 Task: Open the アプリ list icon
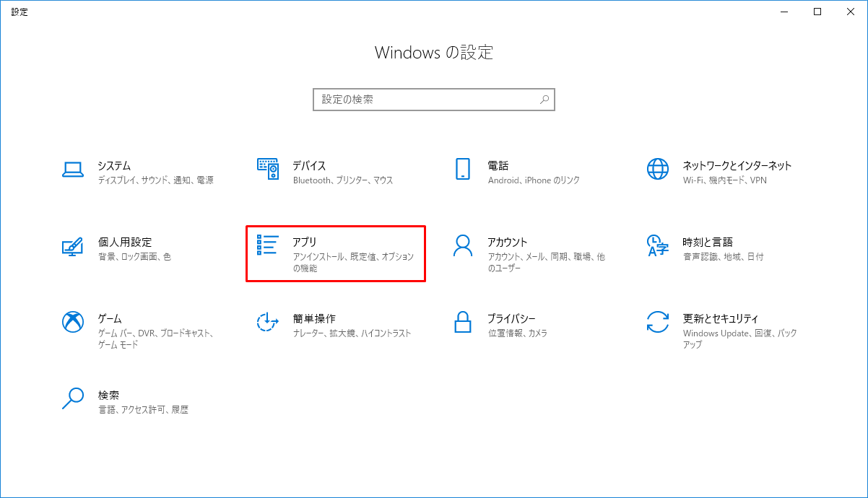click(x=268, y=245)
